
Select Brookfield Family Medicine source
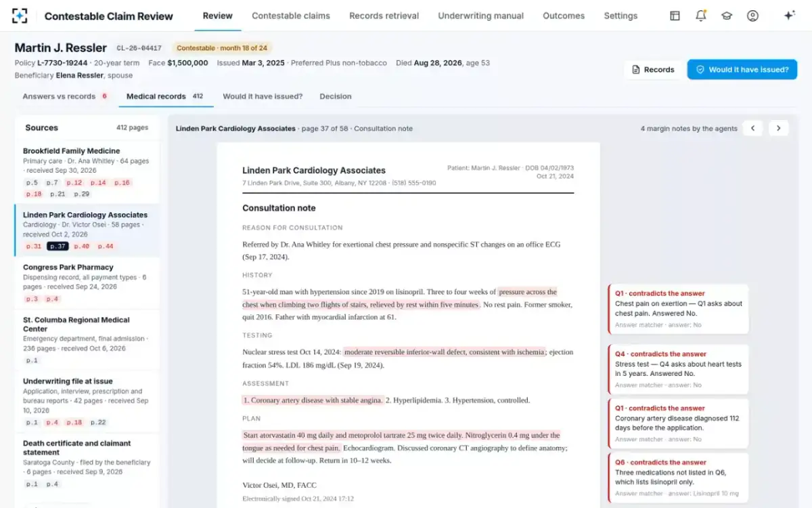pyautogui.click(x=87, y=171)
